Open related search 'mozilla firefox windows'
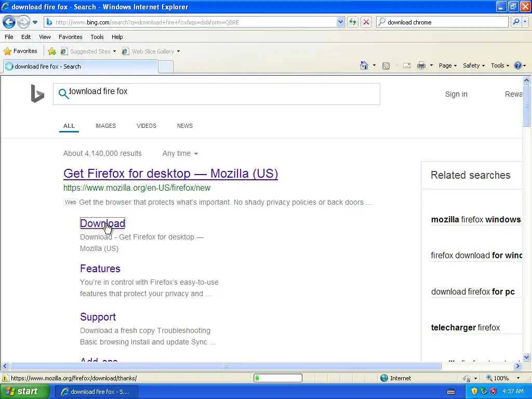 (476, 220)
